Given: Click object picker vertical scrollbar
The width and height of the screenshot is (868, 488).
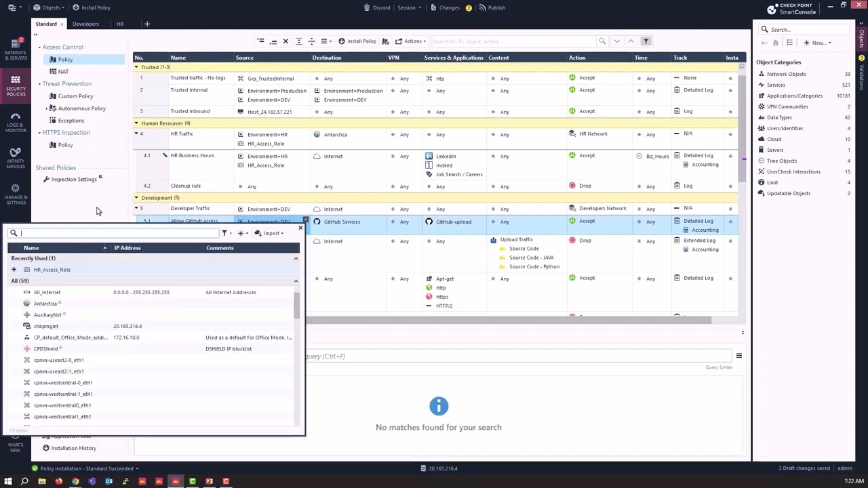Looking at the screenshot, I should click(x=296, y=305).
